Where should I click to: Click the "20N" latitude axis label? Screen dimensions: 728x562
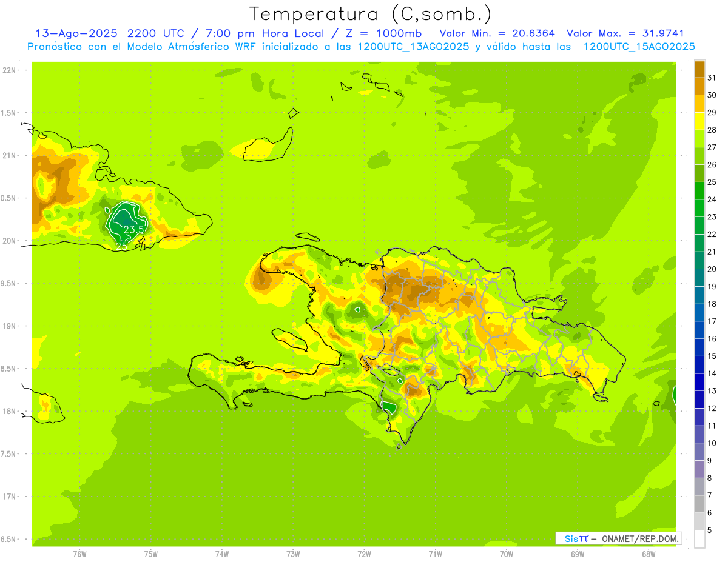point(9,241)
